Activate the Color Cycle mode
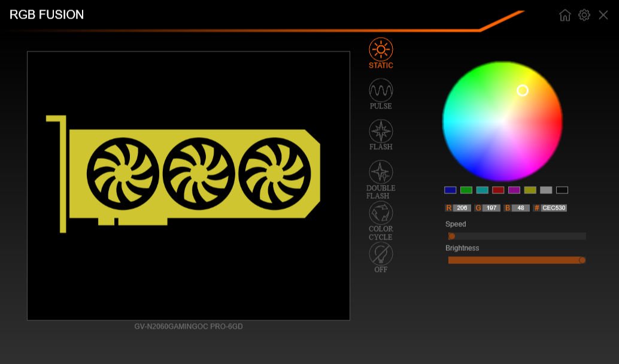Viewport: 619px width, 364px height. tap(381, 213)
